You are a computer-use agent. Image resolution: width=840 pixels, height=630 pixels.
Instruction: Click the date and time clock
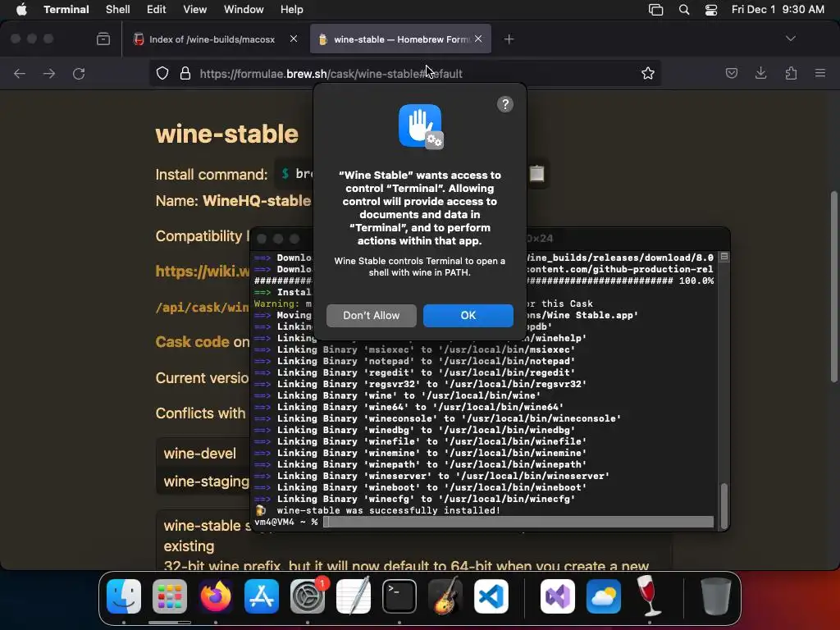click(778, 9)
